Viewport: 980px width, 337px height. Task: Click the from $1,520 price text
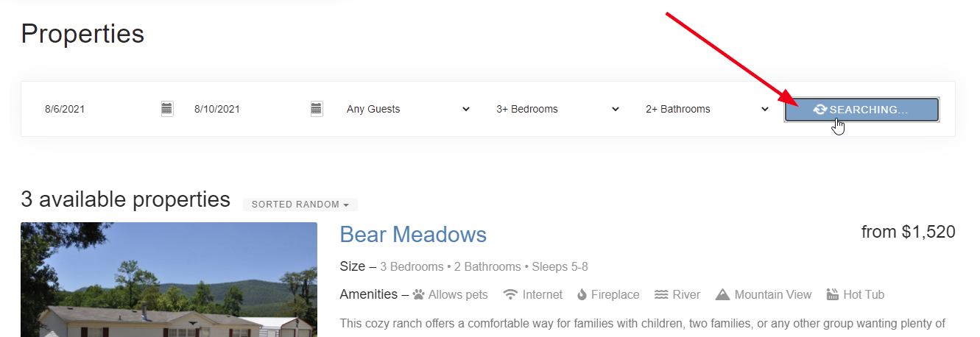(x=908, y=233)
